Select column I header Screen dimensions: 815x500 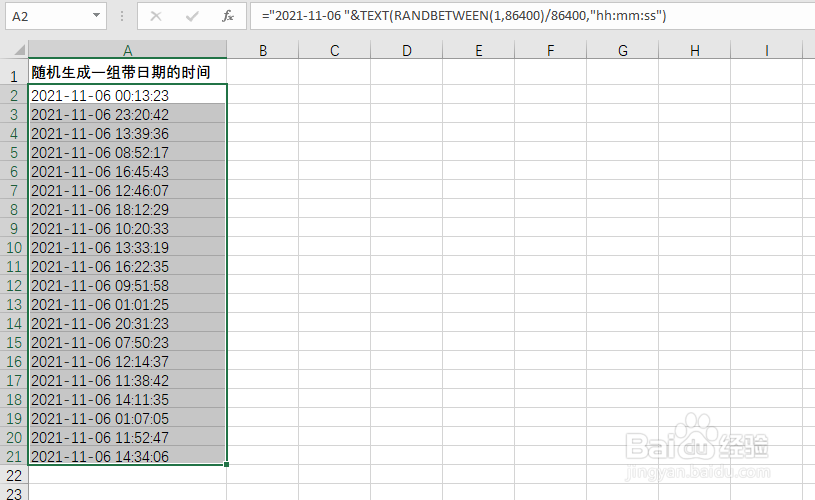pos(766,50)
